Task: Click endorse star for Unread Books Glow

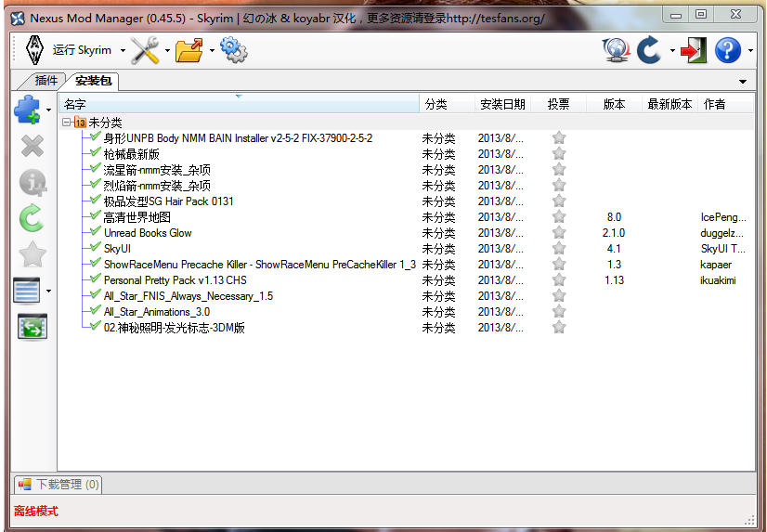Action: 559,232
